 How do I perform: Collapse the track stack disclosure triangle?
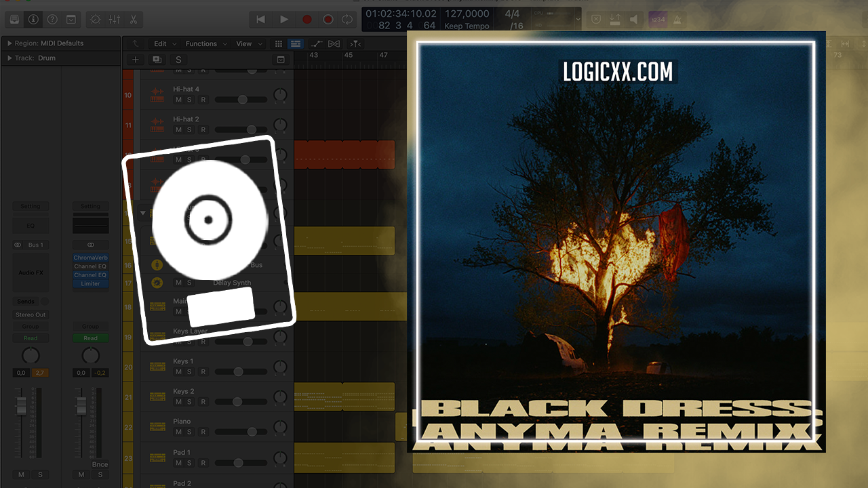click(x=142, y=213)
